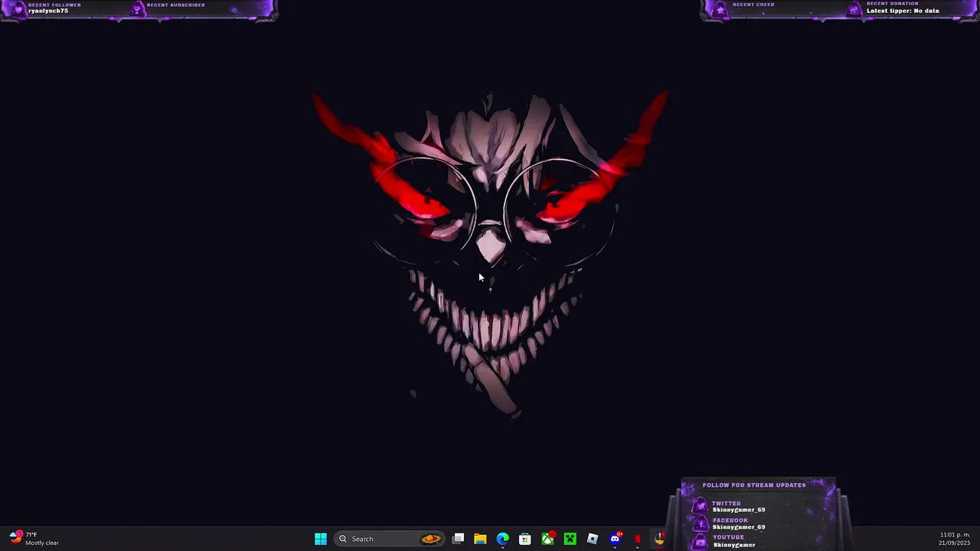
Task: Click the YouTube handle Skinnygamer
Action: click(734, 545)
